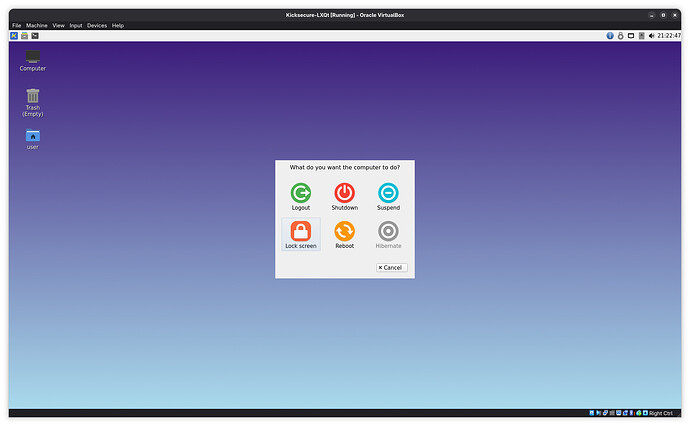Open the Devices menu
The height and width of the screenshot is (425, 690).
tap(97, 25)
